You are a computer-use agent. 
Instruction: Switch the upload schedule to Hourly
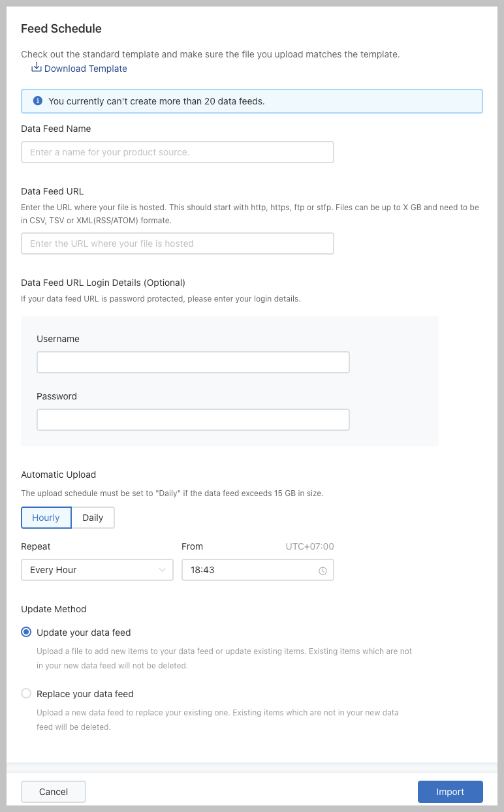[x=46, y=518]
